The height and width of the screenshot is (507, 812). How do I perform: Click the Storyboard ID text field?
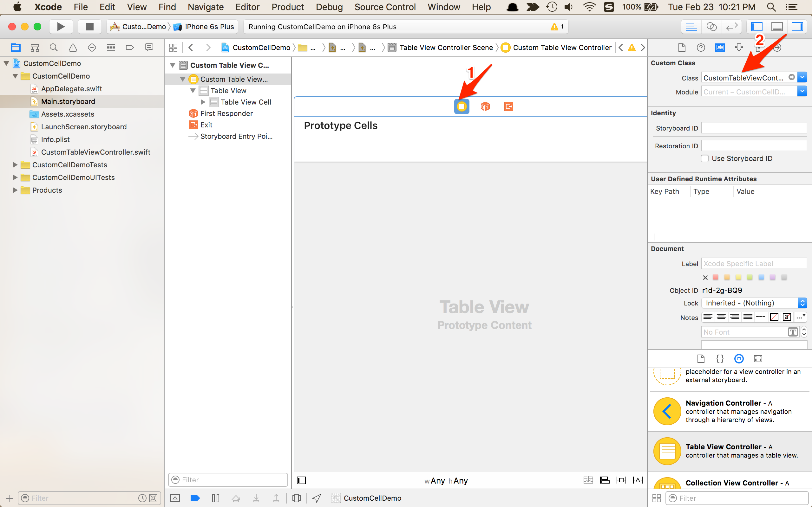tap(754, 128)
